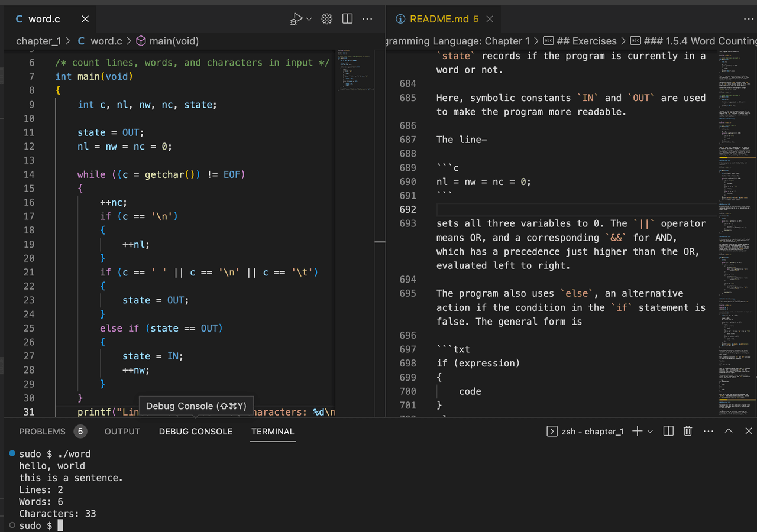Switch to the DEBUG CONSOLE tab
The image size is (757, 532).
pyautogui.click(x=196, y=432)
